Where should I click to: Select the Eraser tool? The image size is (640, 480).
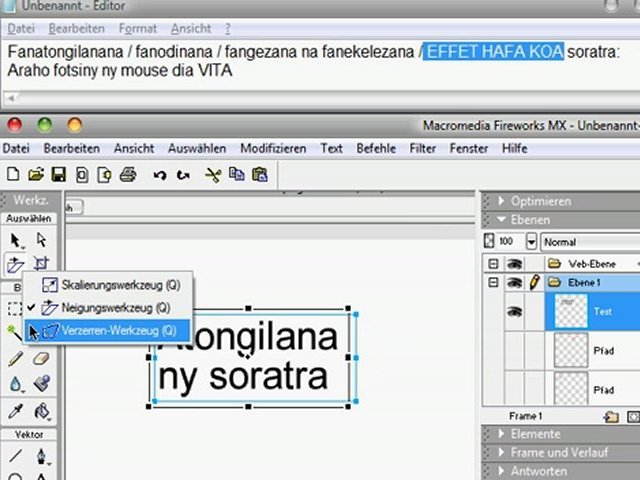point(41,358)
